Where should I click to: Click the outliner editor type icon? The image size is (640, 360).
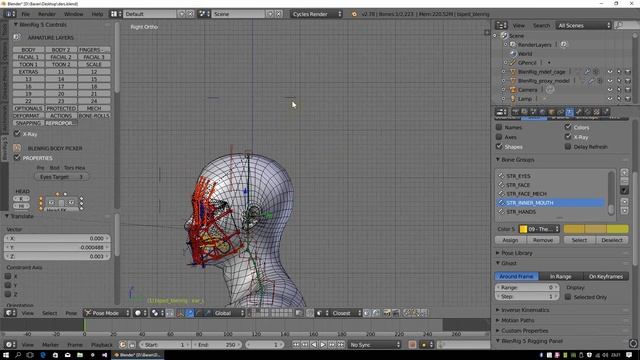(x=501, y=25)
